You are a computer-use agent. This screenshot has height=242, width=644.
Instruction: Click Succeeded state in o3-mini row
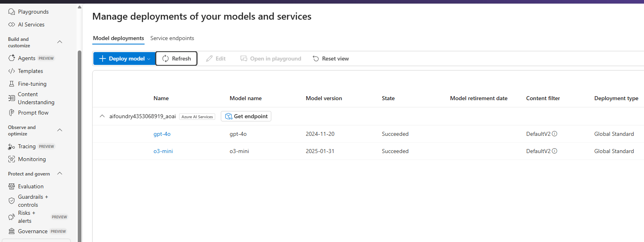[395, 151]
